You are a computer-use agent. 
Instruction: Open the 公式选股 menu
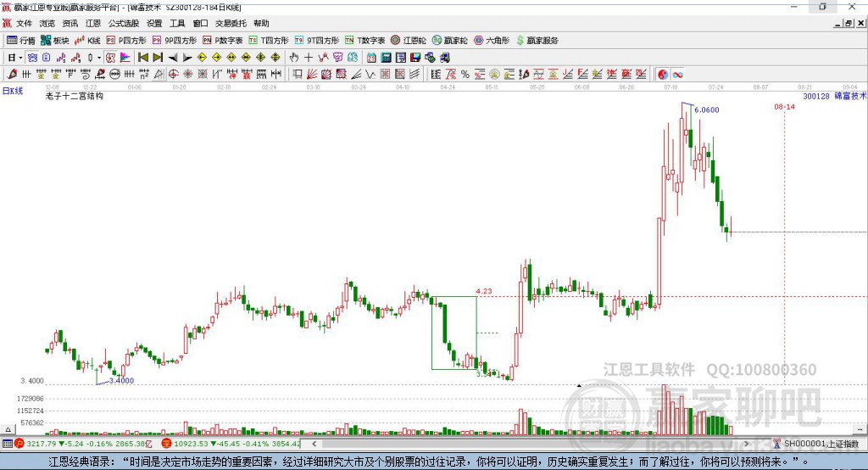(124, 23)
